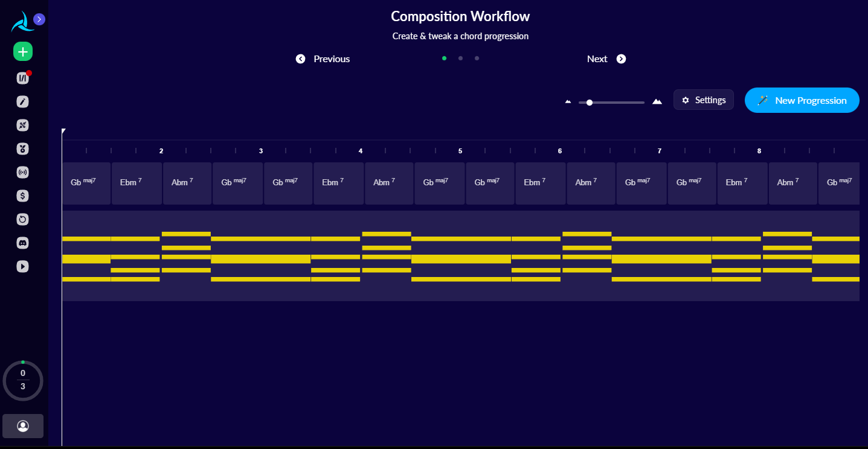Click the shuffle arrows icon

[x=22, y=125]
